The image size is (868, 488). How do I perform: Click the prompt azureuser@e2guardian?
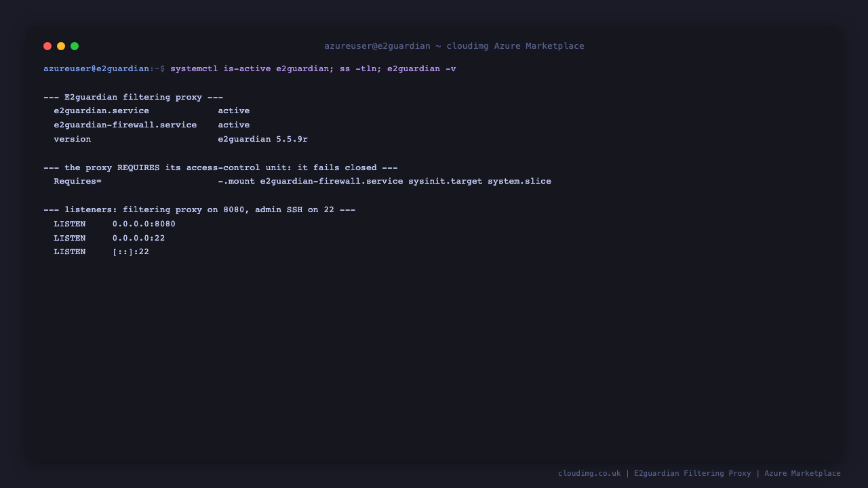(96, 68)
